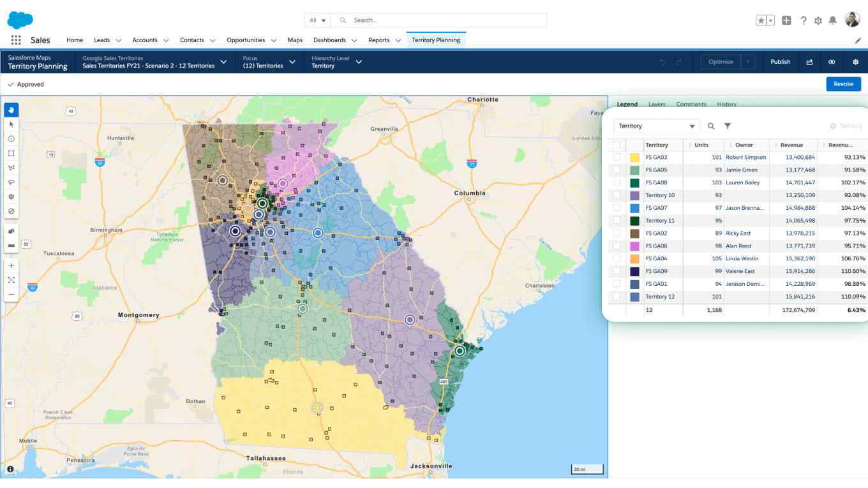Viewport: 868px width, 488px height.
Task: Zoom out on the map
Action: 11,295
